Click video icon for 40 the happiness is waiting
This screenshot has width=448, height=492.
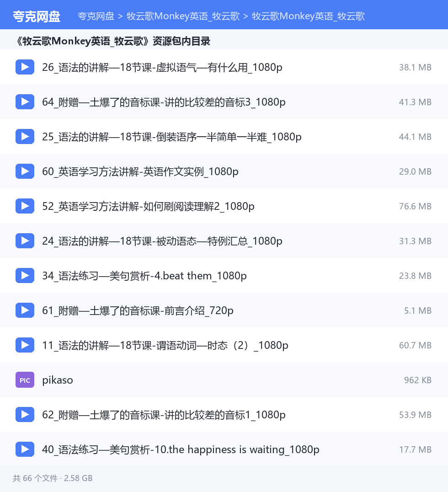click(25, 449)
